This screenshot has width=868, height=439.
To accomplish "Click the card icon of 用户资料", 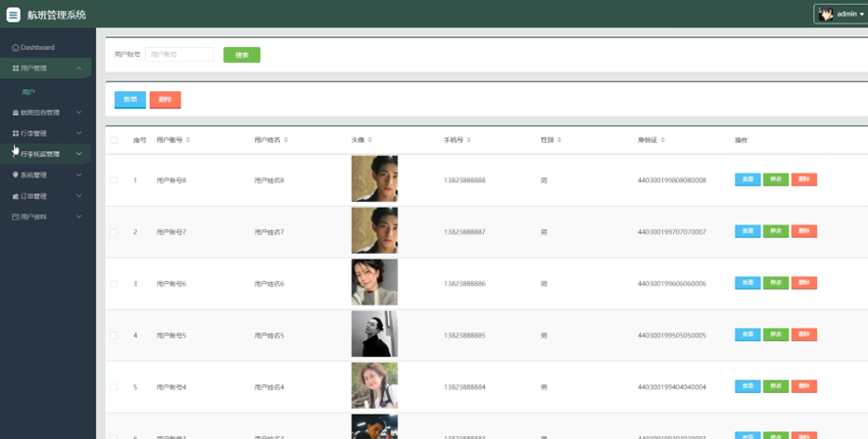I will 16,217.
